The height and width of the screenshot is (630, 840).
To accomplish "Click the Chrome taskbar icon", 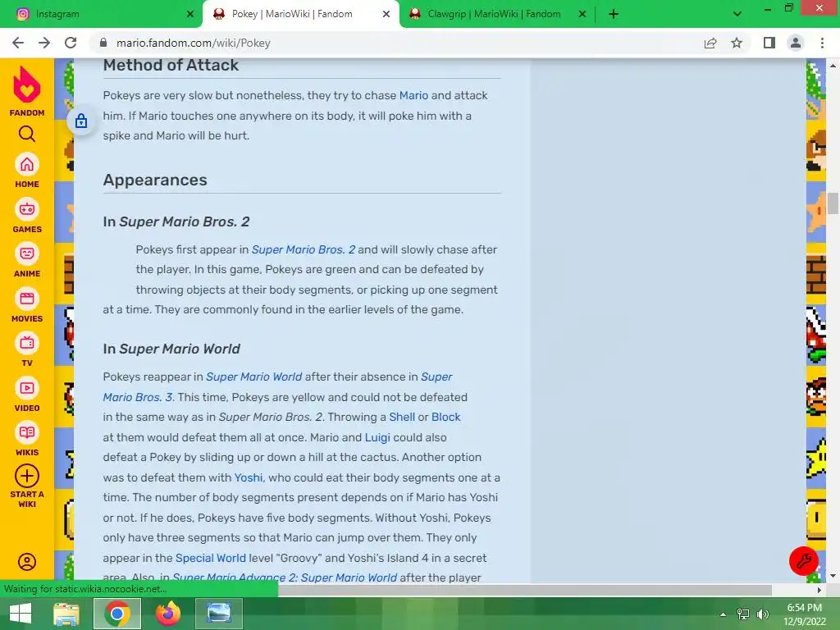I will pyautogui.click(x=117, y=614).
